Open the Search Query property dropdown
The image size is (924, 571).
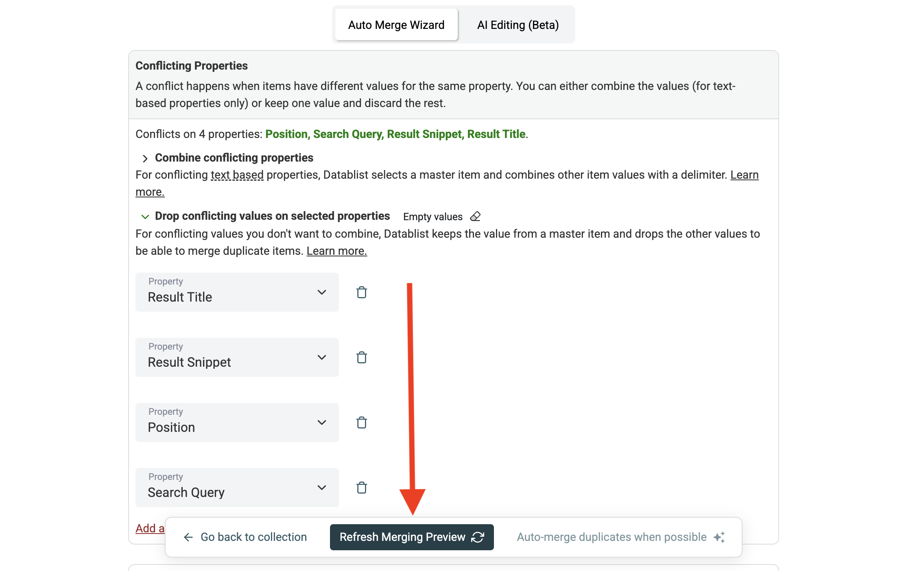point(237,488)
